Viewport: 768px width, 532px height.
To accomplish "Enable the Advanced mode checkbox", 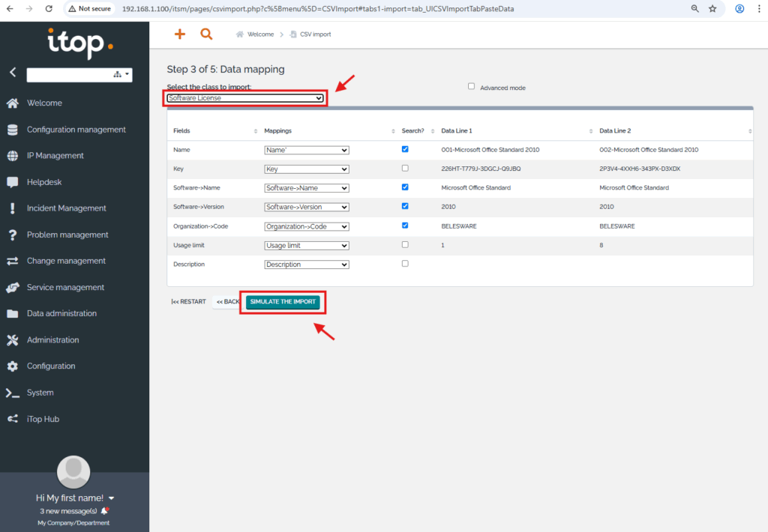I will point(472,87).
